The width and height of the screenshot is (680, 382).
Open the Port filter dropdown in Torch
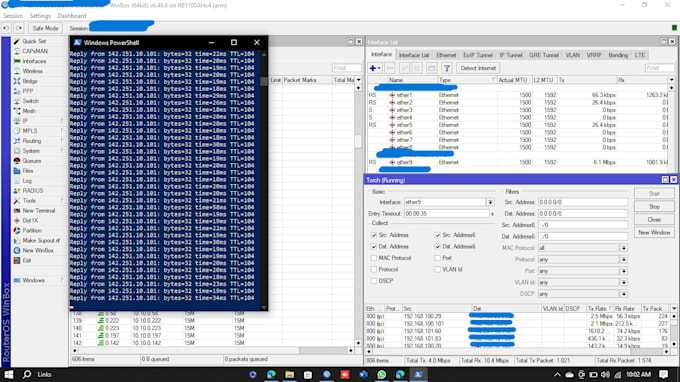tap(624, 271)
